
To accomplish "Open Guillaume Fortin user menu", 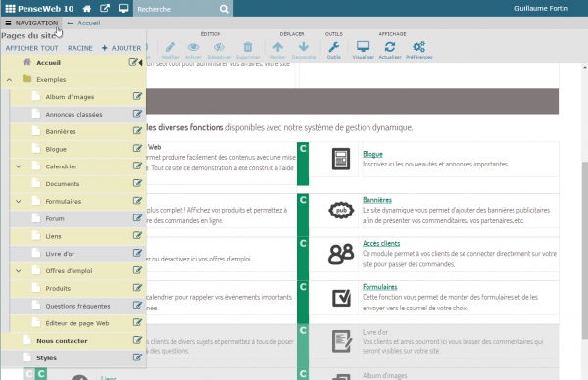I will (x=541, y=8).
